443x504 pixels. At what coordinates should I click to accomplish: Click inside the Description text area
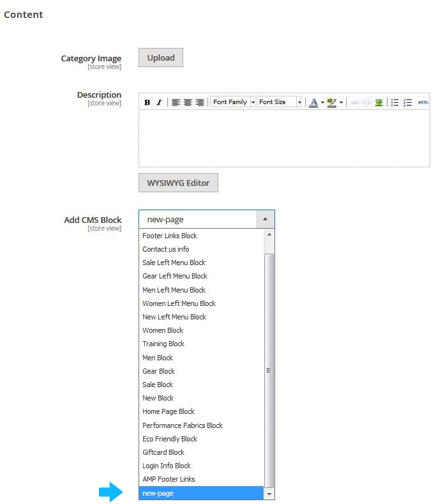[284, 139]
